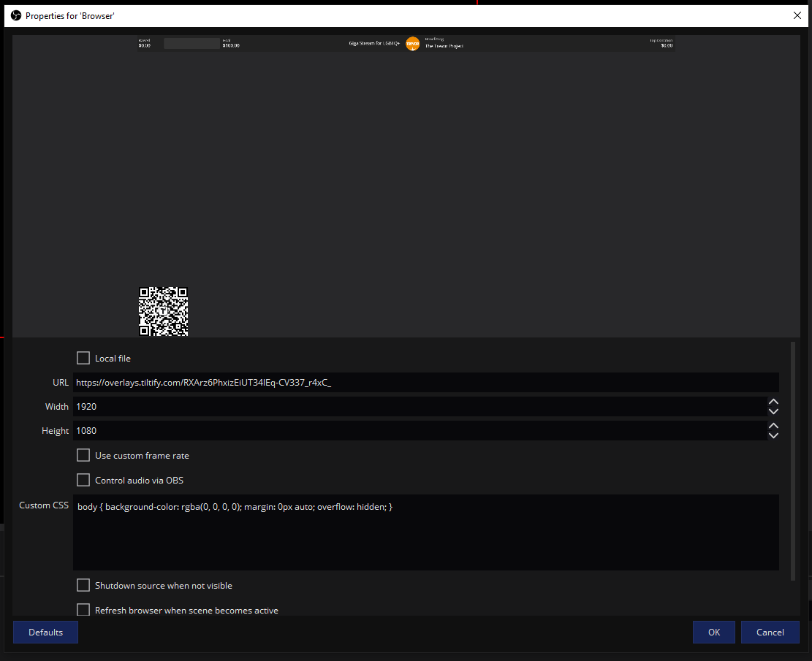Click the orange Trevor logo in the preview
The height and width of the screenshot is (661, 812).
click(x=413, y=44)
